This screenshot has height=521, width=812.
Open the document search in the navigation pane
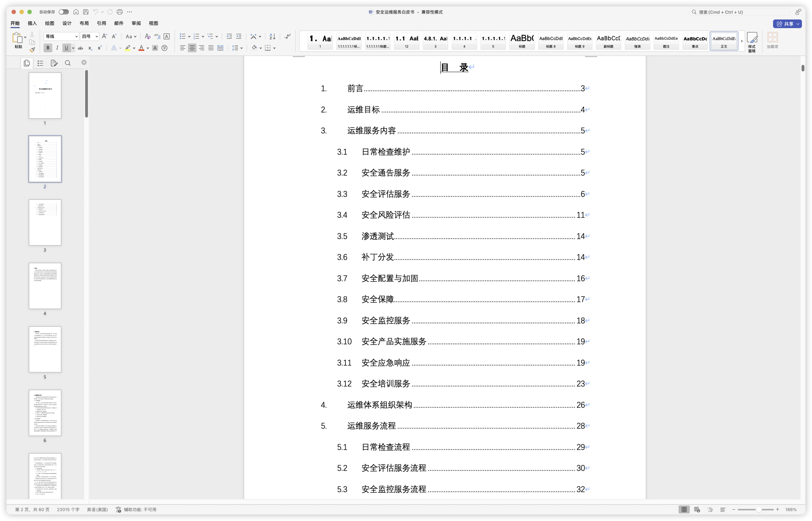coord(68,63)
